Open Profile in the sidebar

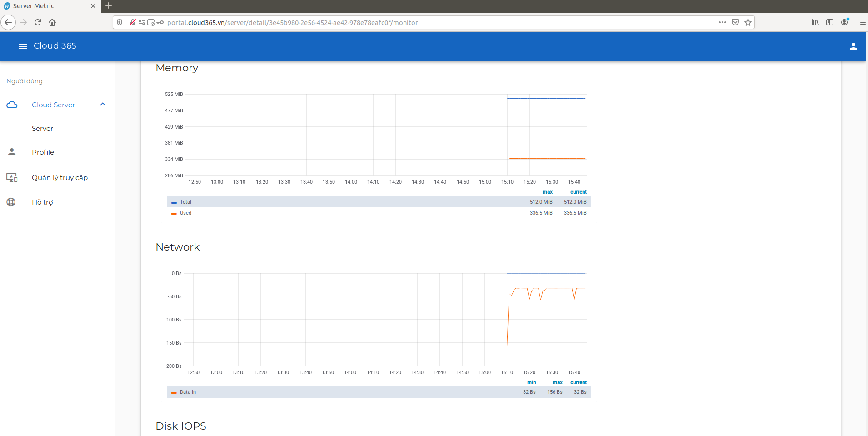point(43,152)
